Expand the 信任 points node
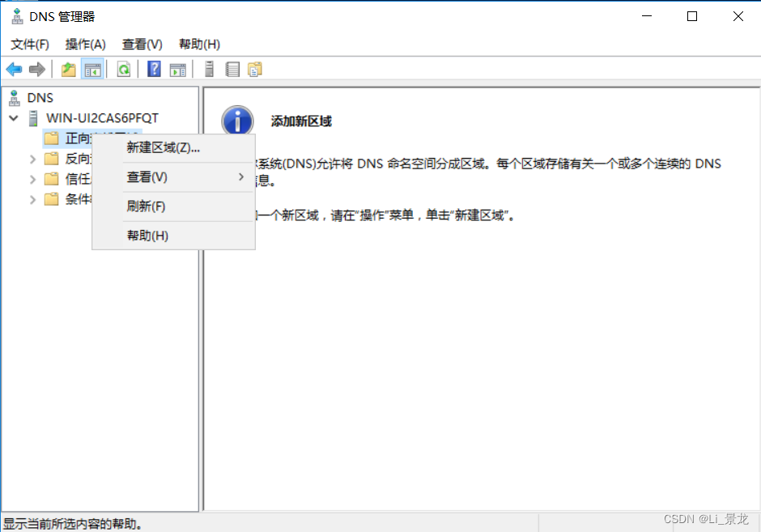761x532 pixels. [x=32, y=180]
